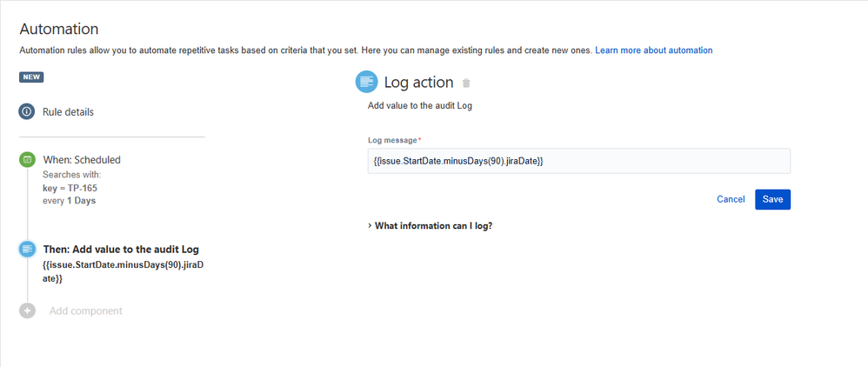This screenshot has width=868, height=367.
Task: Open Rule details
Action: [x=68, y=112]
